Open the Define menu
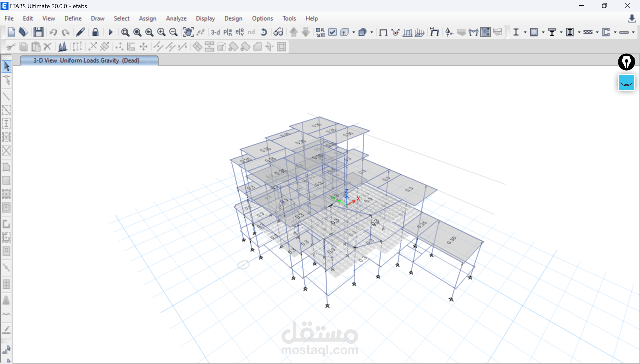The height and width of the screenshot is (364, 640). 73,18
